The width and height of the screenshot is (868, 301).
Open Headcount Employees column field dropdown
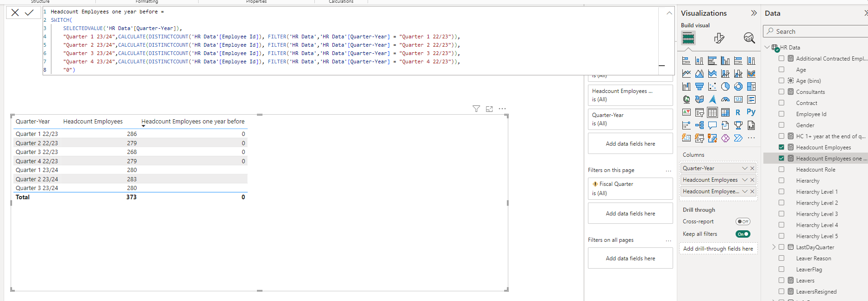[745, 180]
